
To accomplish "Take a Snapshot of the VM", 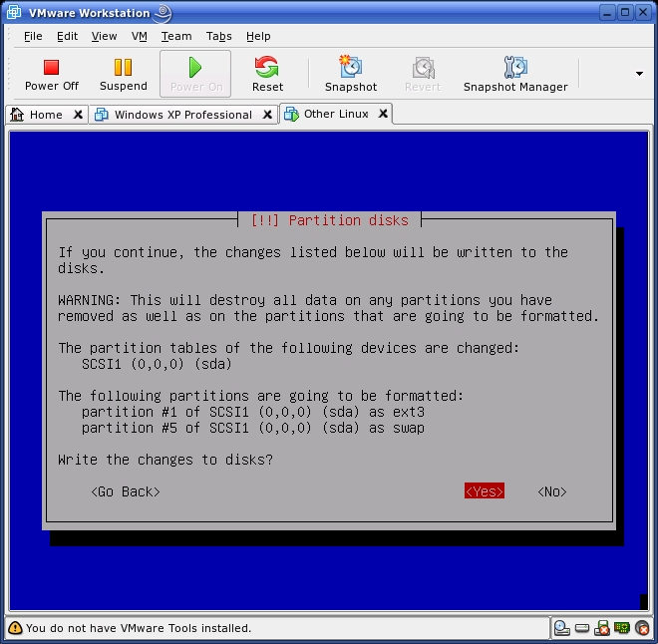I will pyautogui.click(x=351, y=75).
